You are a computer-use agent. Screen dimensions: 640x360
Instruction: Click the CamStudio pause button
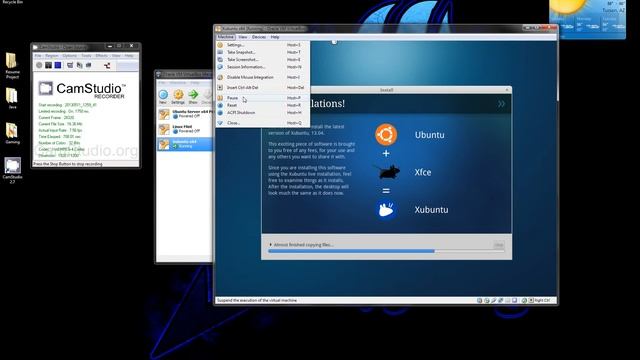pyautogui.click(x=49, y=65)
